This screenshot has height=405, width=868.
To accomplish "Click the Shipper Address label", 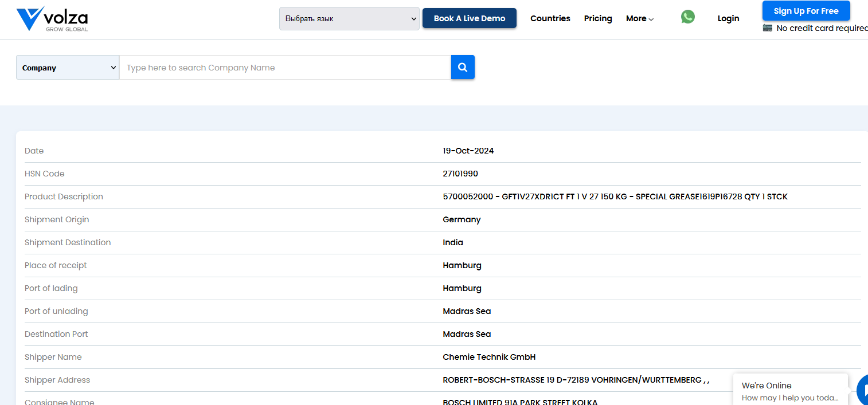I will (57, 380).
